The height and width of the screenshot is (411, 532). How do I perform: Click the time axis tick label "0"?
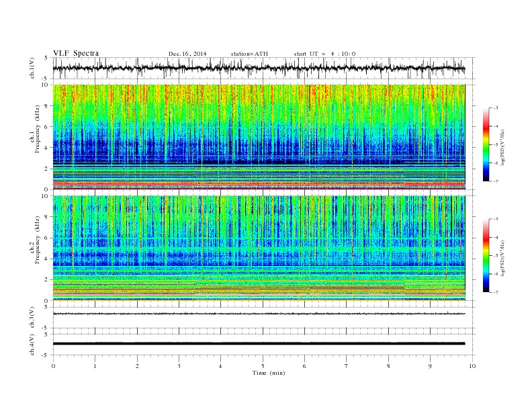pyautogui.click(x=53, y=366)
